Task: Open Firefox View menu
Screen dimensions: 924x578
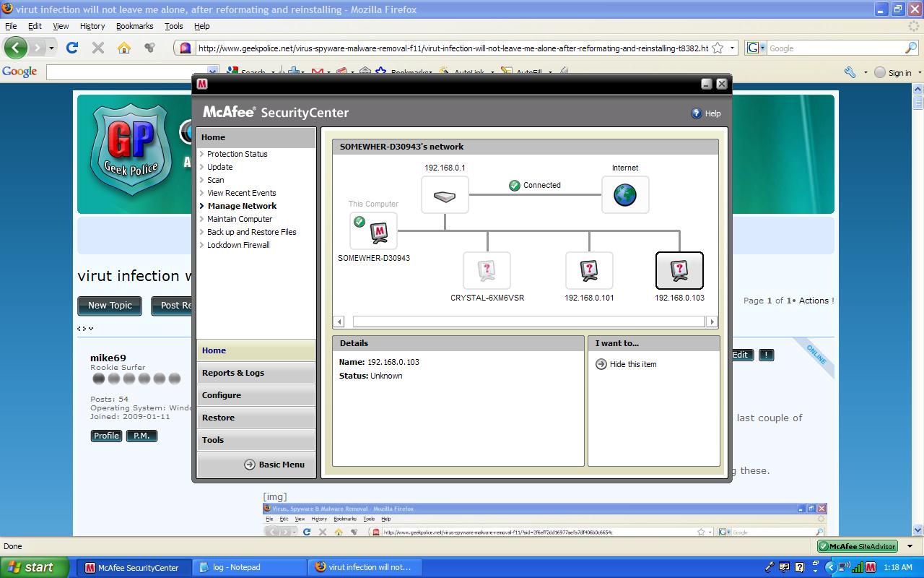Action: [x=61, y=26]
